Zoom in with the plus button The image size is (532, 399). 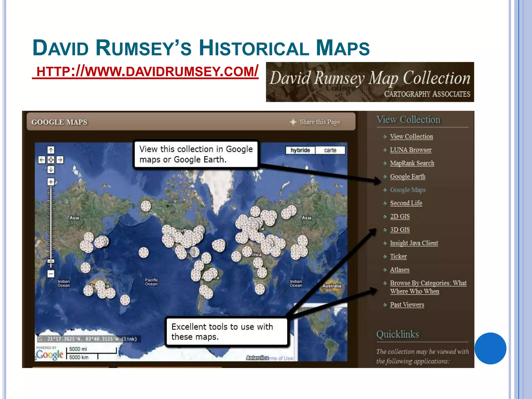(51, 182)
